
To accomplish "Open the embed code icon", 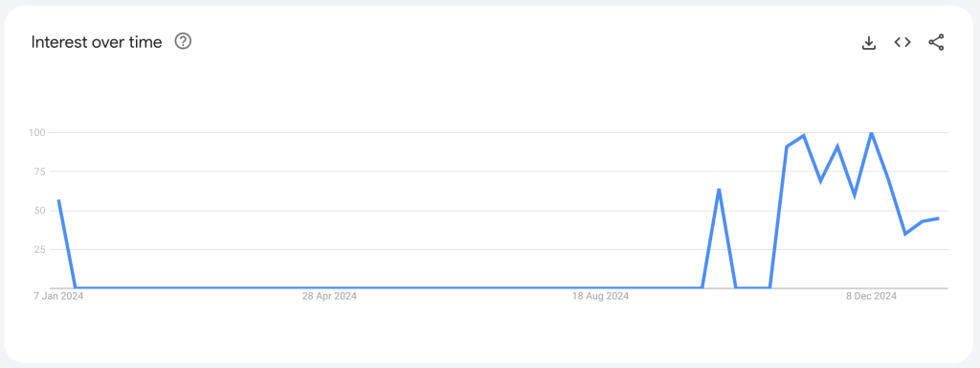I will pos(902,42).
